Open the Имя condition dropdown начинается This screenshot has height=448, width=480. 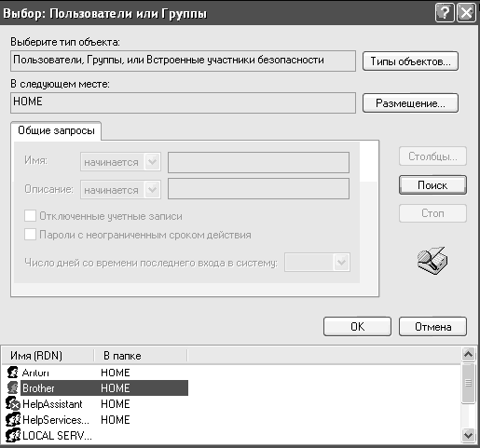pyautogui.click(x=120, y=162)
